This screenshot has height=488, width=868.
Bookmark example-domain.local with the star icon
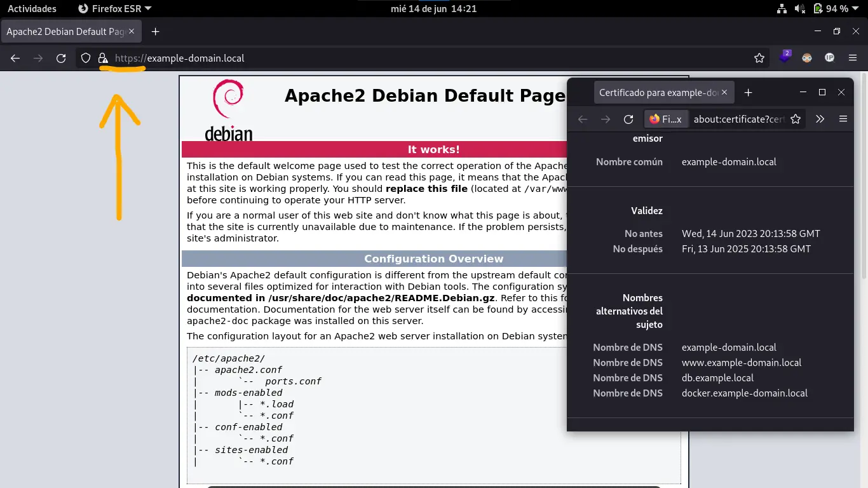[759, 58]
